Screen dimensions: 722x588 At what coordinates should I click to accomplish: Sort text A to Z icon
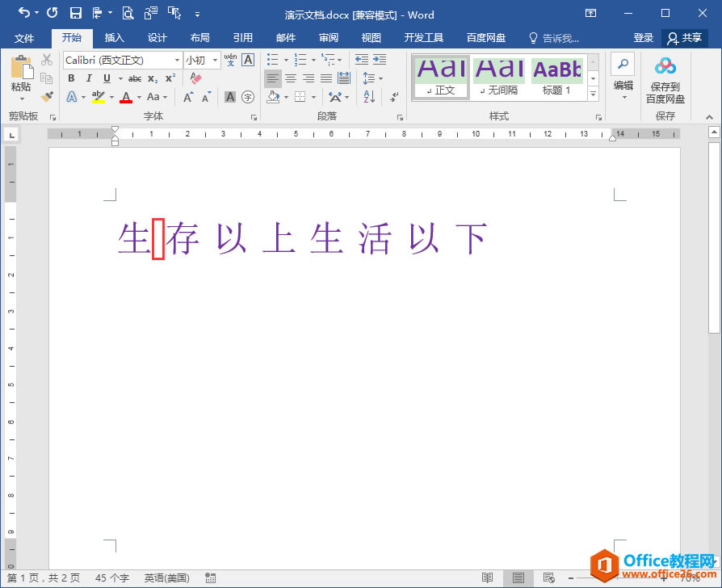click(369, 97)
